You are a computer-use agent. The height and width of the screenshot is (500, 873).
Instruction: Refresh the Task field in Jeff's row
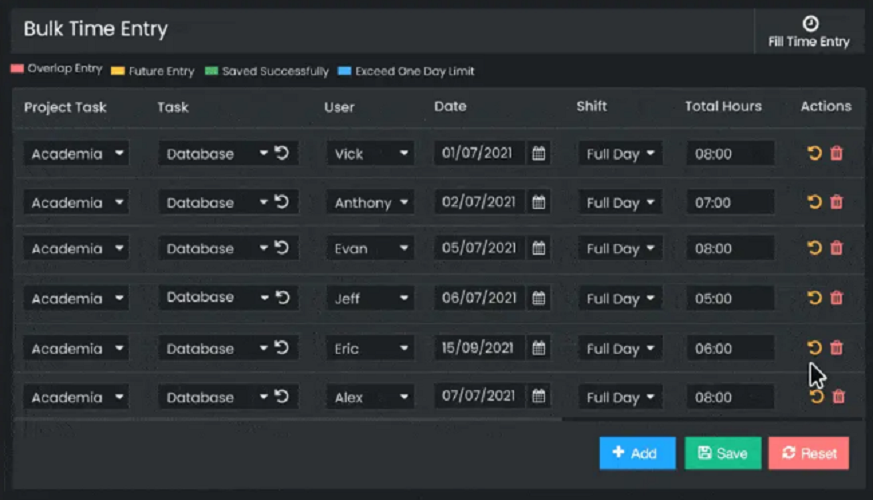[x=282, y=297]
